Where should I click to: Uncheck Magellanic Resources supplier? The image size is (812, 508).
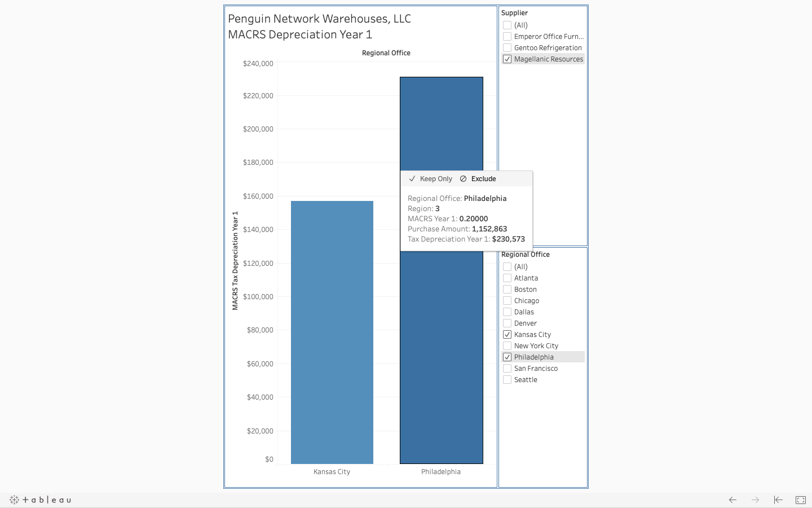tap(507, 59)
